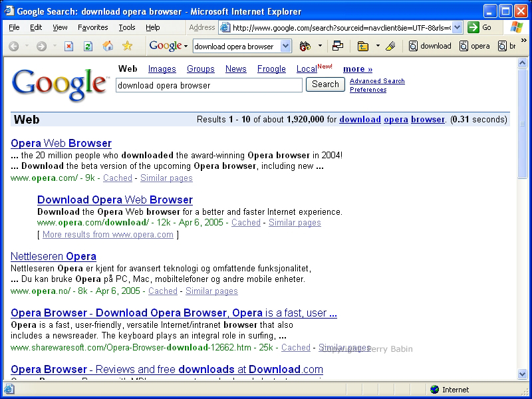Click the "browser" query word link in results bar
The image size is (532, 399).
[428, 120]
